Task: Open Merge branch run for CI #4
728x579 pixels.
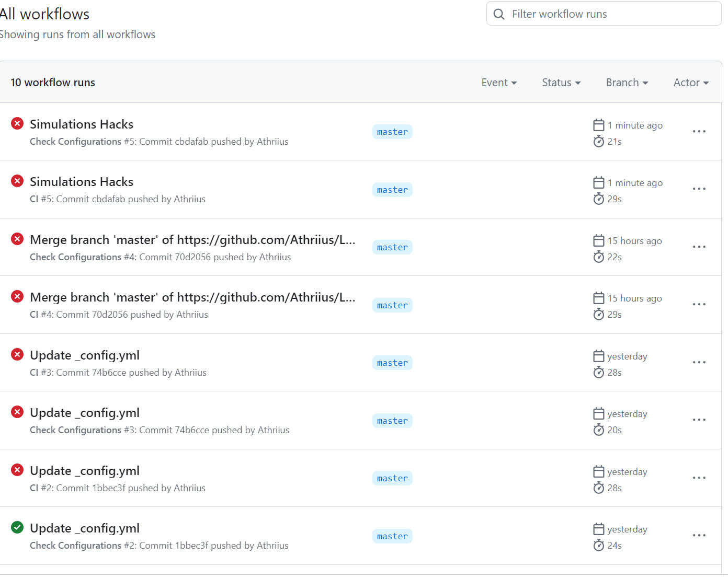Action: (x=192, y=297)
